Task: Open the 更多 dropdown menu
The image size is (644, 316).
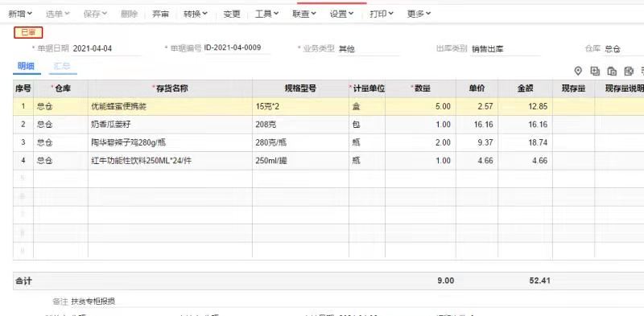Action: pyautogui.click(x=419, y=14)
